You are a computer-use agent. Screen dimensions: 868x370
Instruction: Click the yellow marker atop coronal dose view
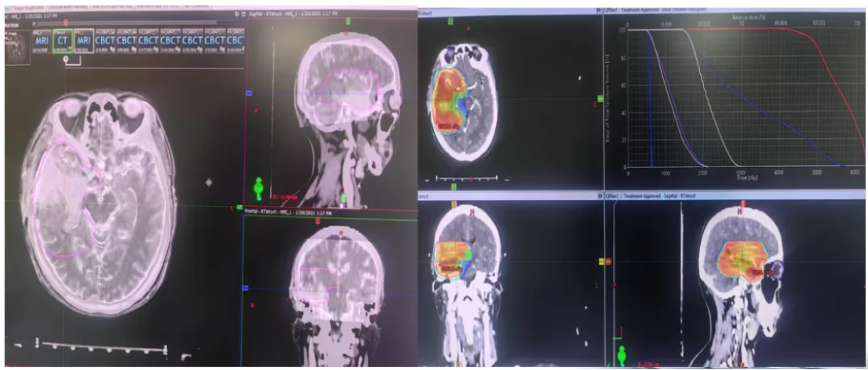point(454,206)
